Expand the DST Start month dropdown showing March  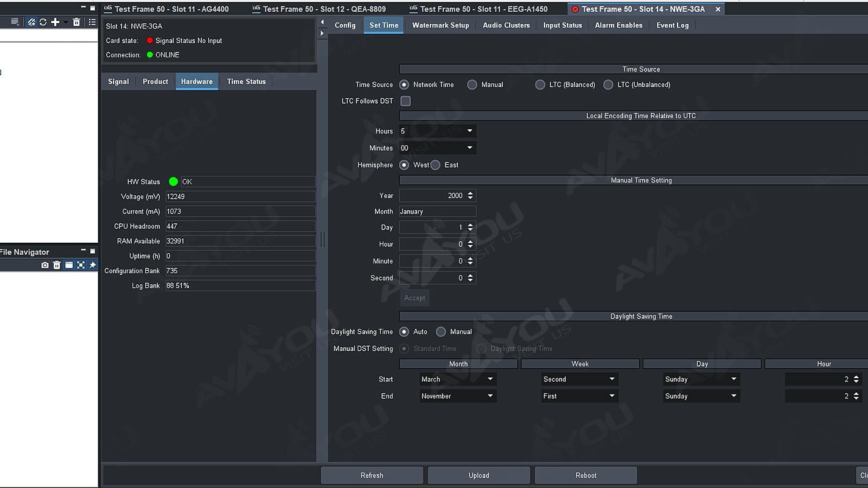tap(457, 379)
